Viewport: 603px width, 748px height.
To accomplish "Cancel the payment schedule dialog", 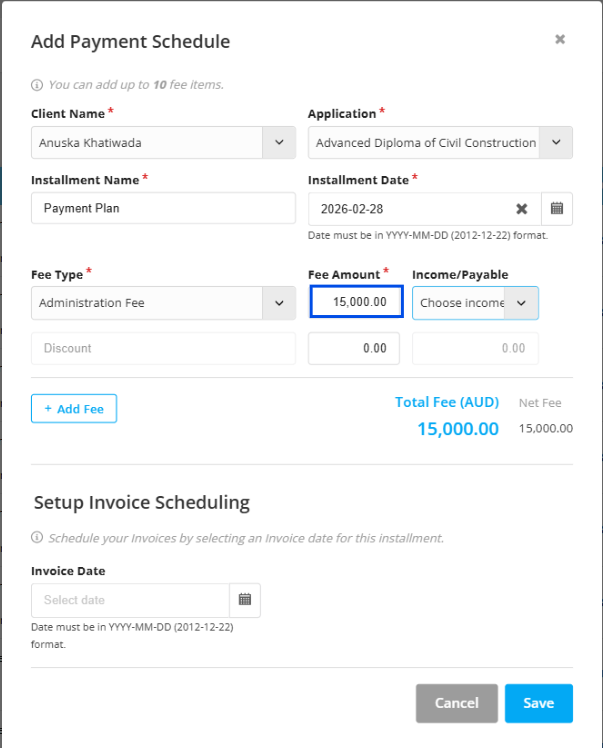I will coord(456,703).
